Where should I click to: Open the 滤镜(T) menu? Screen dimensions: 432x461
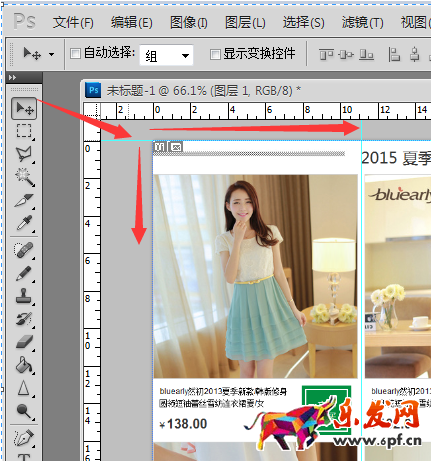tap(362, 23)
